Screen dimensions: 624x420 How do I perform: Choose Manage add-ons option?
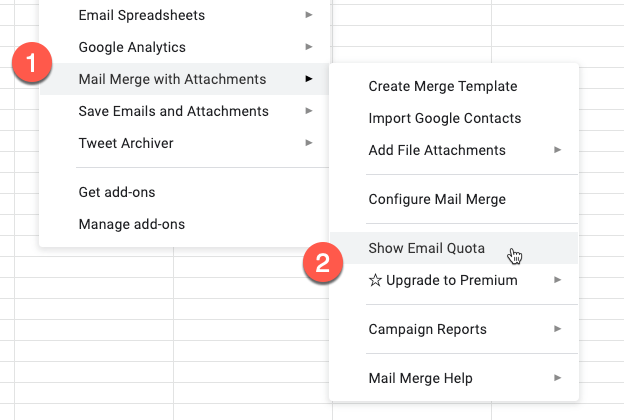(x=185, y=224)
